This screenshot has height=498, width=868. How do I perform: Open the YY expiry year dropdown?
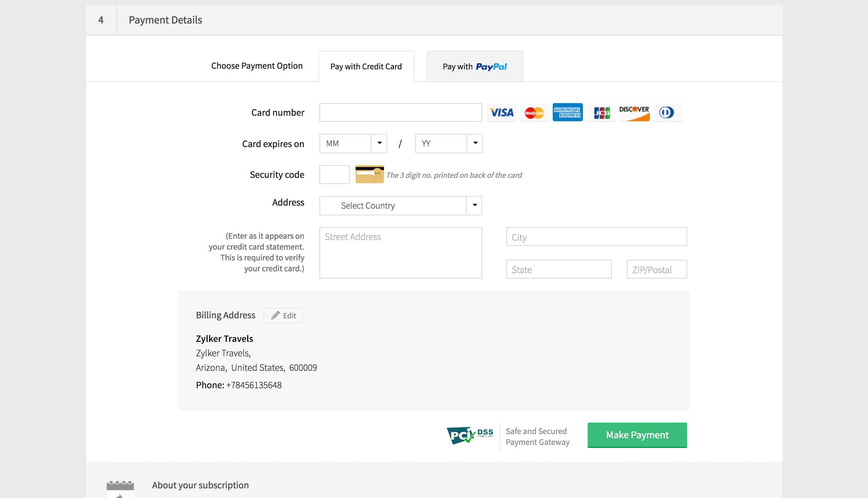coord(448,144)
